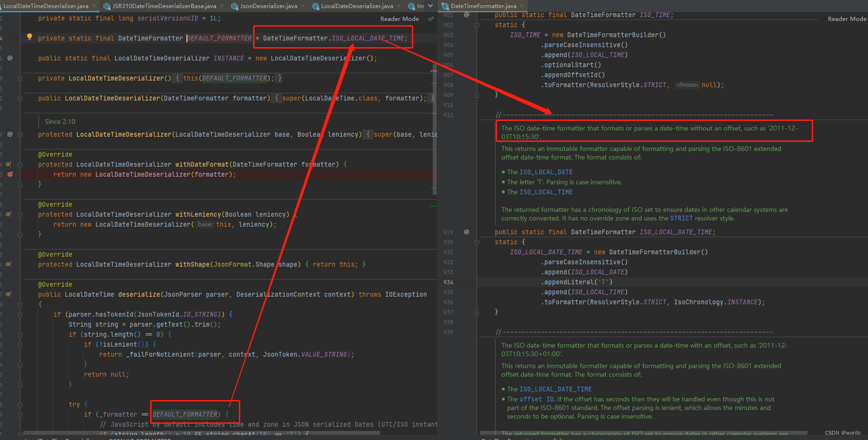The width and height of the screenshot is (868, 440).
Task: Switch to the LocalDateDeserializer.java tab
Action: (357, 6)
